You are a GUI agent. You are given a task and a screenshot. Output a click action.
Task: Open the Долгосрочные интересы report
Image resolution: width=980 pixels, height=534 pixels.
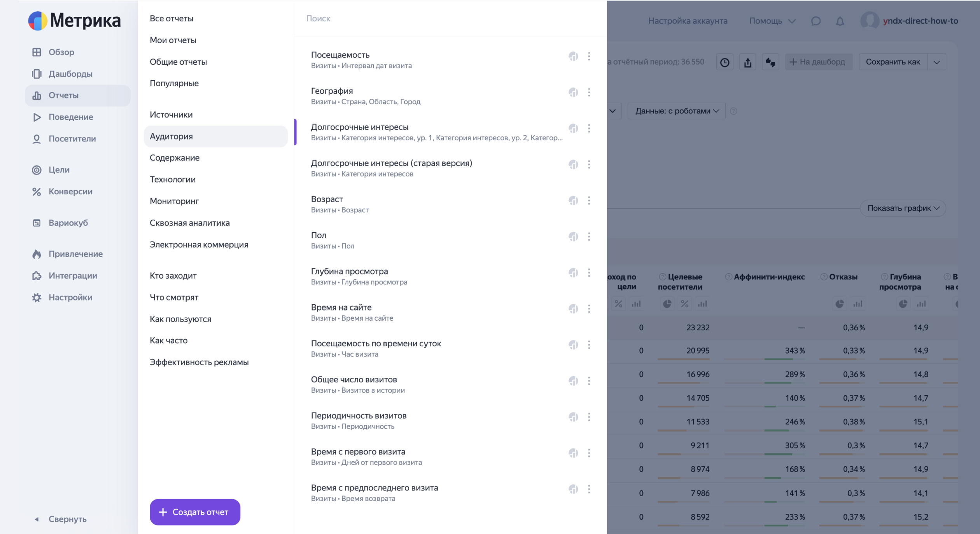pos(359,127)
